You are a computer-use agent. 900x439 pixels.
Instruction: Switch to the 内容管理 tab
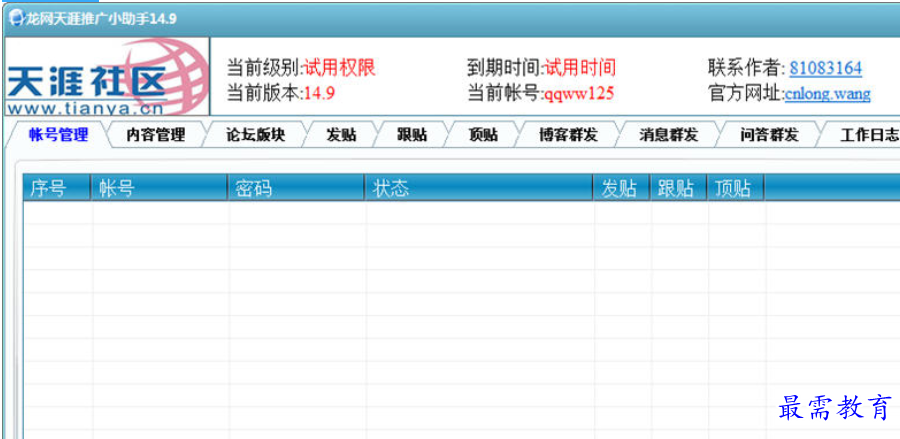coord(156,135)
